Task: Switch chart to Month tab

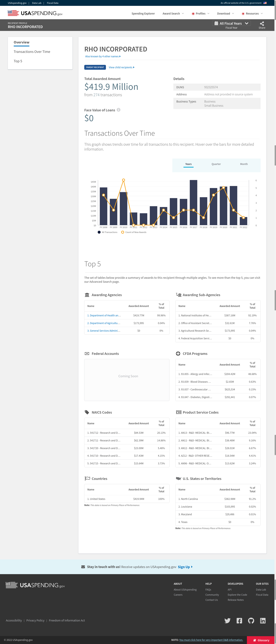Action: [244, 164]
